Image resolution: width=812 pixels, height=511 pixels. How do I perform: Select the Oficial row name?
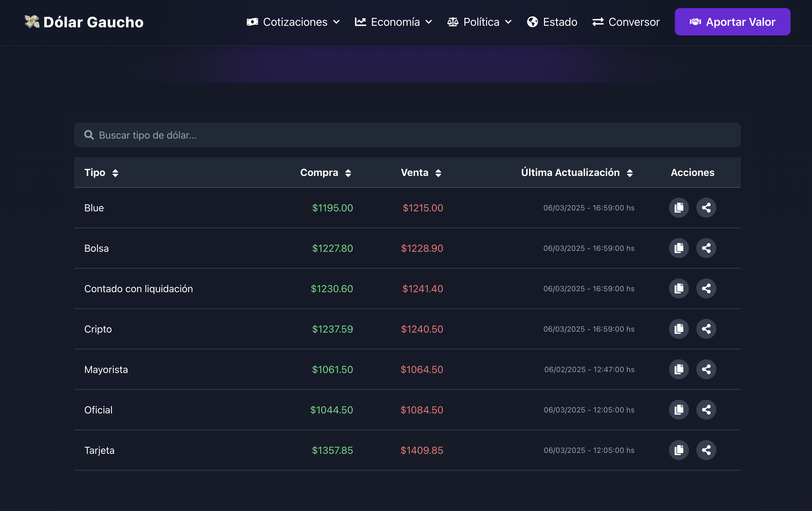(99, 410)
